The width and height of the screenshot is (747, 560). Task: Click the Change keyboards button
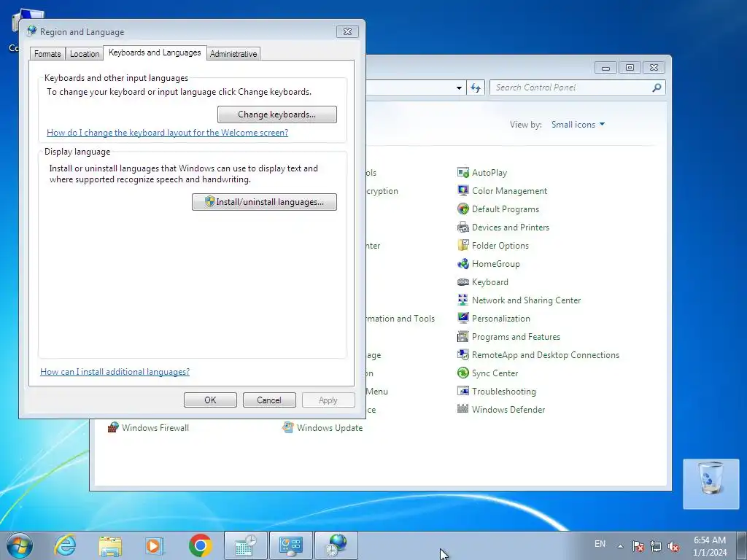pos(276,114)
